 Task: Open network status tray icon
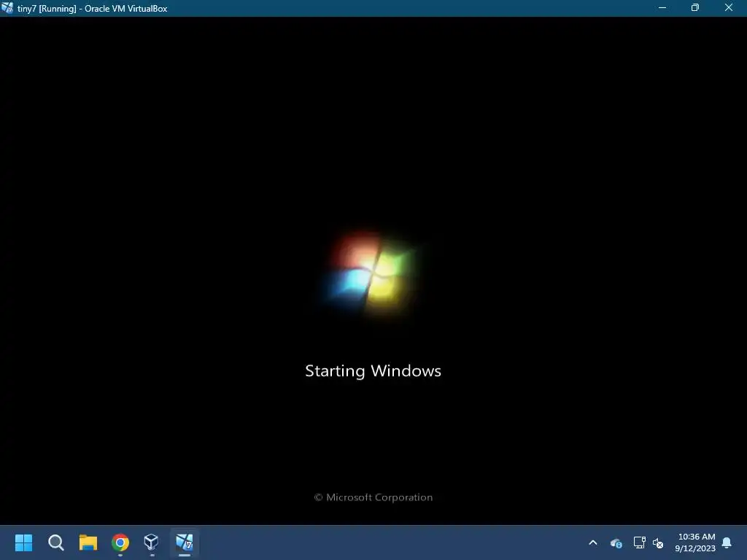[x=639, y=542]
